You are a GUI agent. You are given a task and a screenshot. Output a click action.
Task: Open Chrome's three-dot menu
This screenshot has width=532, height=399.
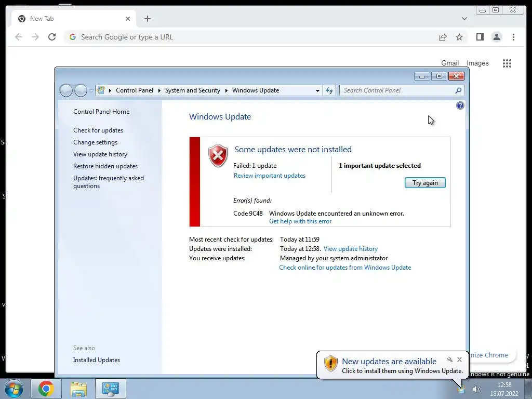coord(513,37)
